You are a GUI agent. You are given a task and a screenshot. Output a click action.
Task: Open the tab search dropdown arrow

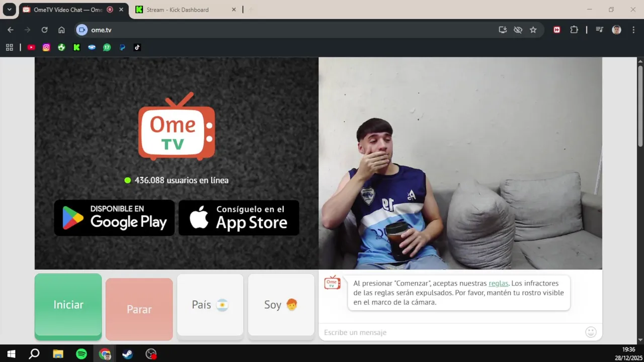pyautogui.click(x=9, y=10)
